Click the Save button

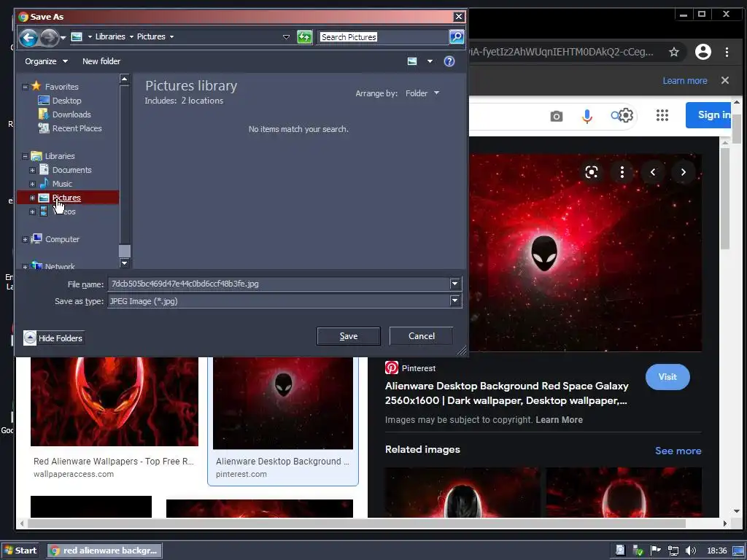coord(349,336)
